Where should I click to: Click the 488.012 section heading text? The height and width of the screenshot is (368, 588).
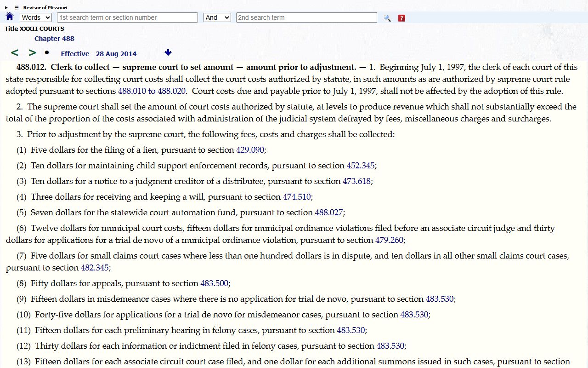click(186, 67)
